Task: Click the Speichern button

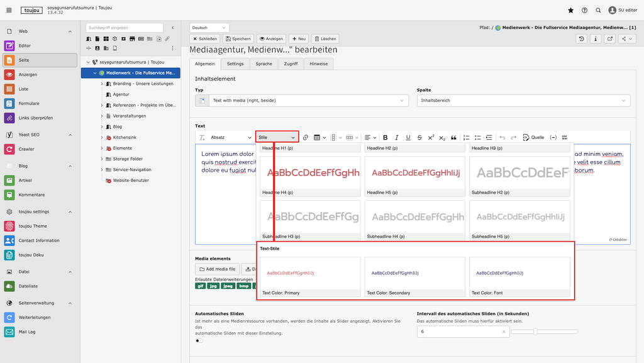Action: 238,38
